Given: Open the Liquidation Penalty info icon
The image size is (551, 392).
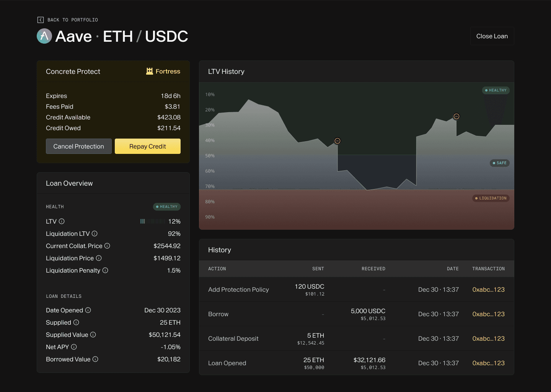Looking at the screenshot, I should pos(105,270).
